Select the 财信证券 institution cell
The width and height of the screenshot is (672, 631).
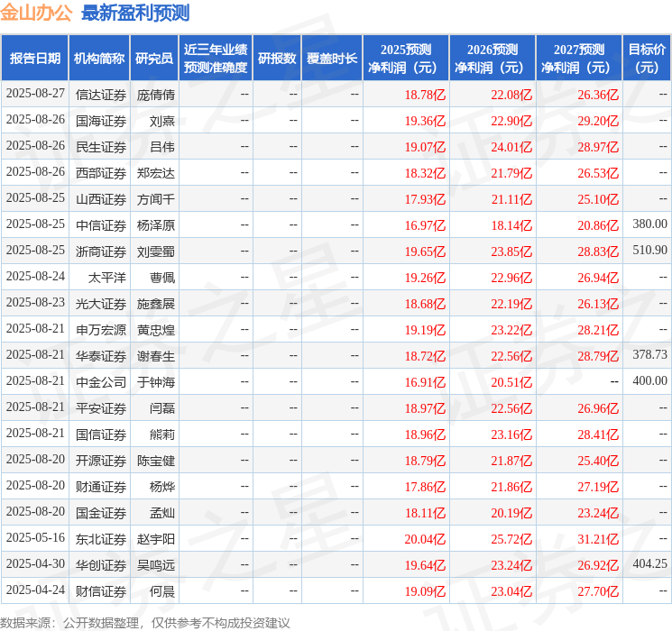pos(101,591)
